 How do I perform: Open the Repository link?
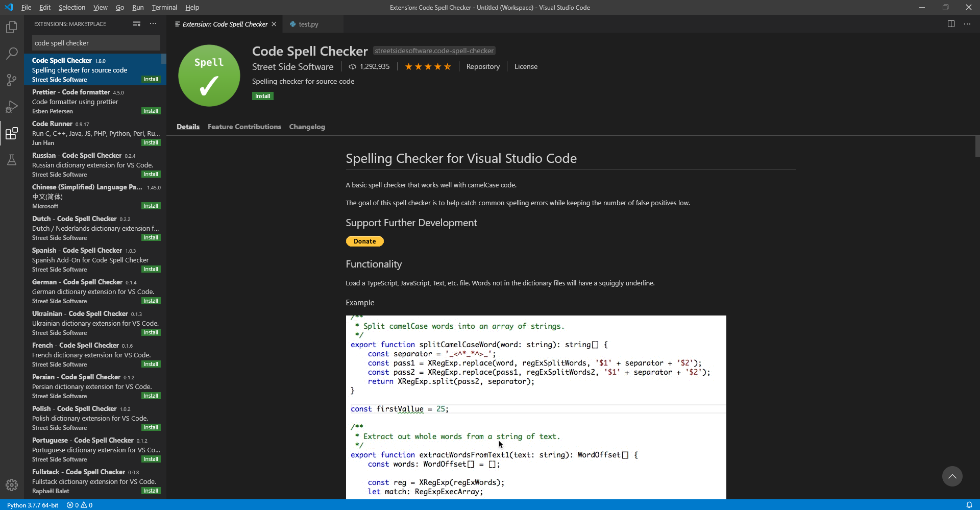point(483,66)
